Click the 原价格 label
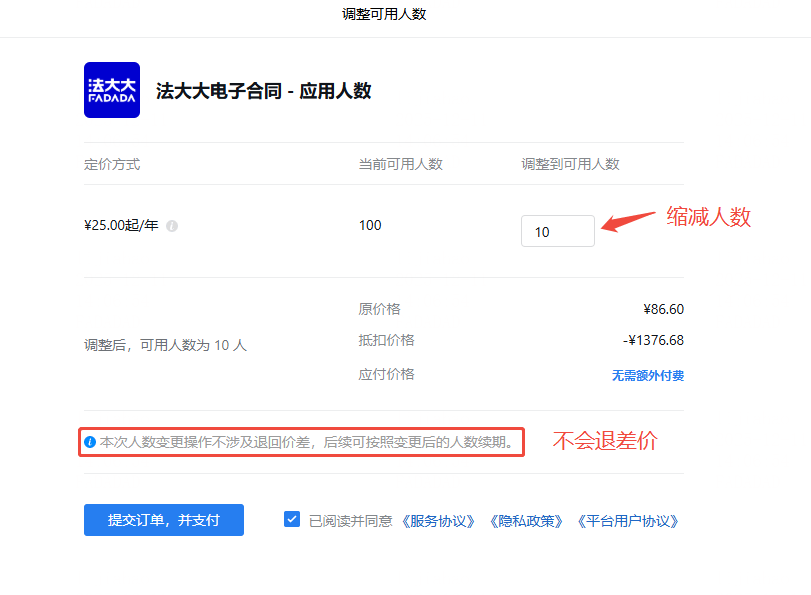Image resolution: width=811 pixels, height=595 pixels. point(380,309)
